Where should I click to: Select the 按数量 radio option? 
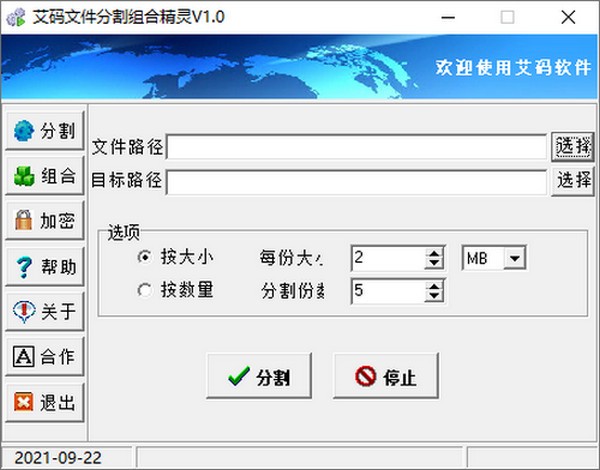coord(145,290)
